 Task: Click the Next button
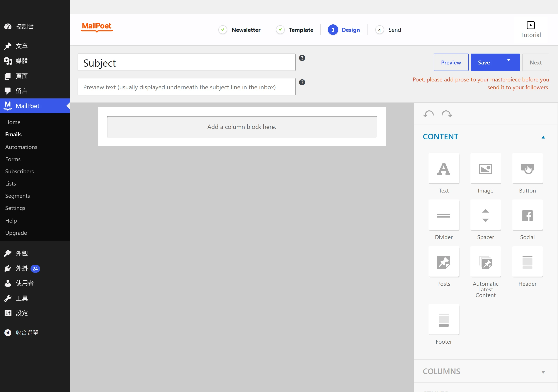tap(535, 63)
